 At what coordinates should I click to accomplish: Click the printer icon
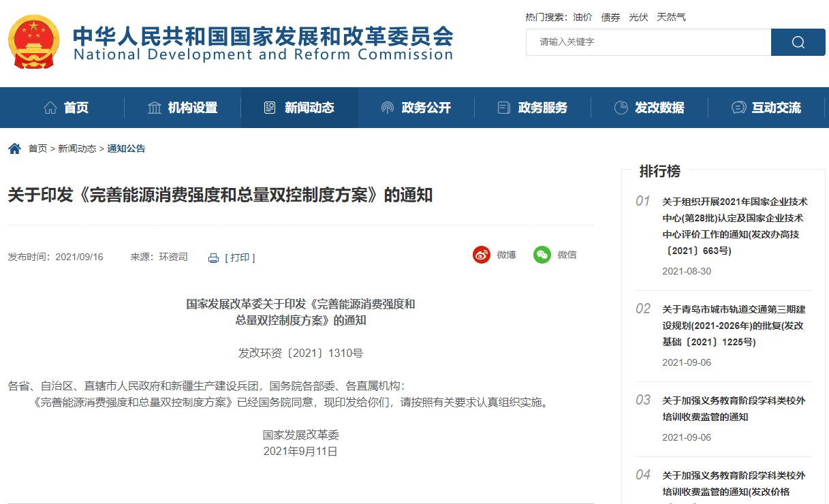tap(213, 258)
